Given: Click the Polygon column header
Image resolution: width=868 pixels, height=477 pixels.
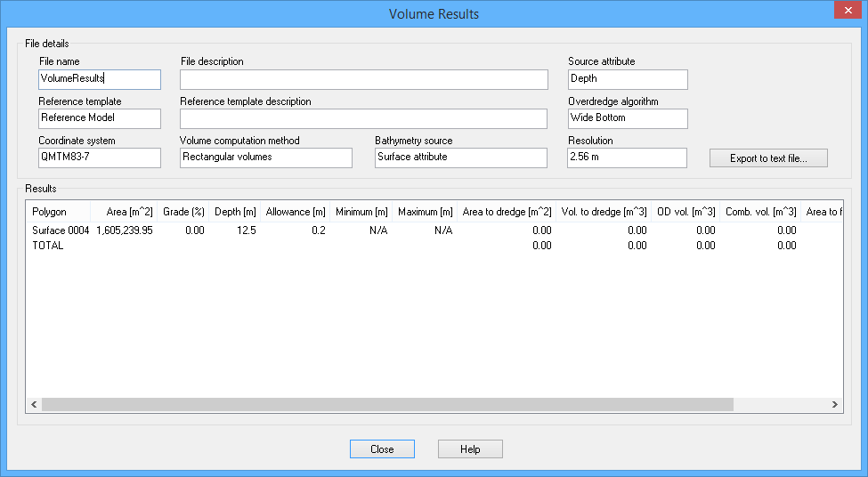Looking at the screenshot, I should [58, 212].
